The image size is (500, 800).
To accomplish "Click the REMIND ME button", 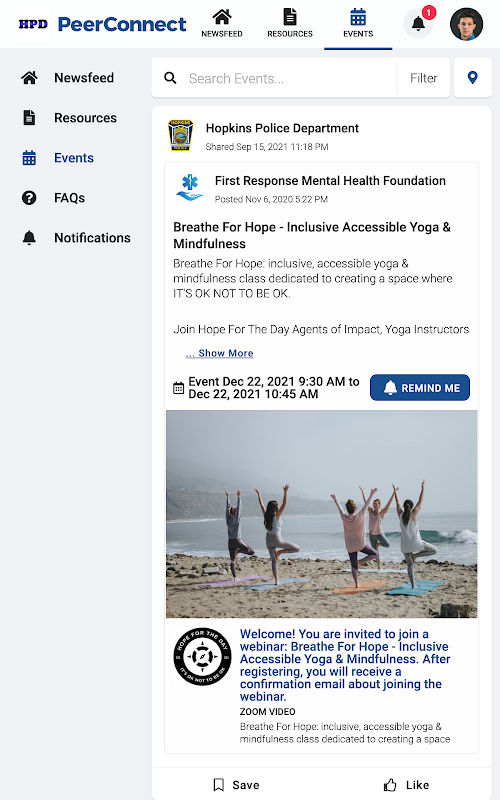I will (420, 388).
